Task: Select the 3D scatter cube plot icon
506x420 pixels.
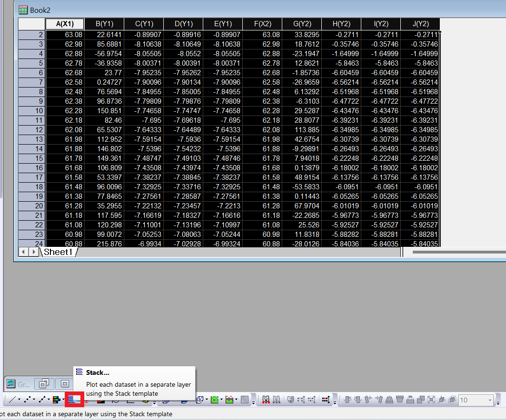Action: click(x=199, y=400)
